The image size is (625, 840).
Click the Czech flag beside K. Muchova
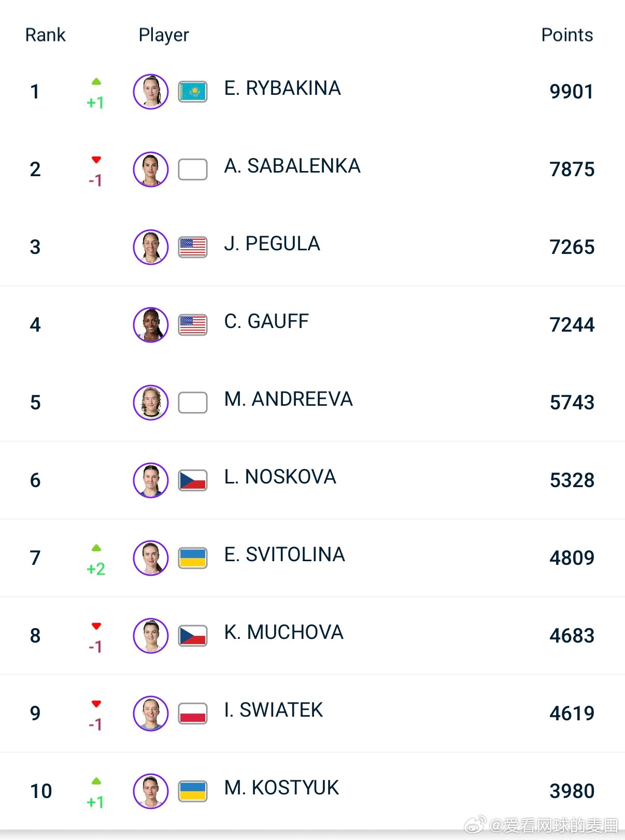[193, 636]
